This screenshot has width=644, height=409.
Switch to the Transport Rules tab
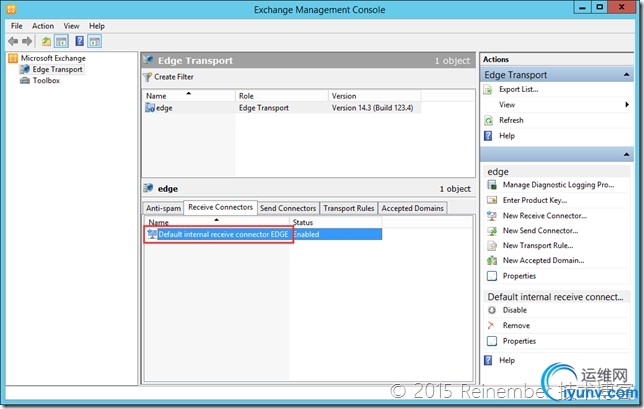tap(349, 208)
